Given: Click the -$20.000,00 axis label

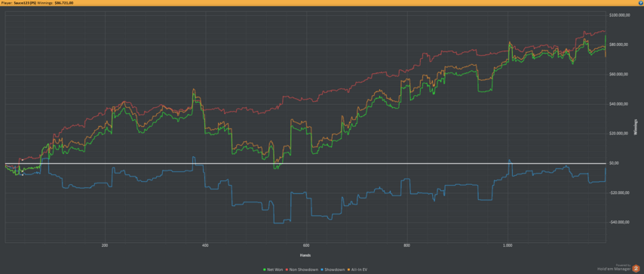Looking at the screenshot, I should 620,193.
